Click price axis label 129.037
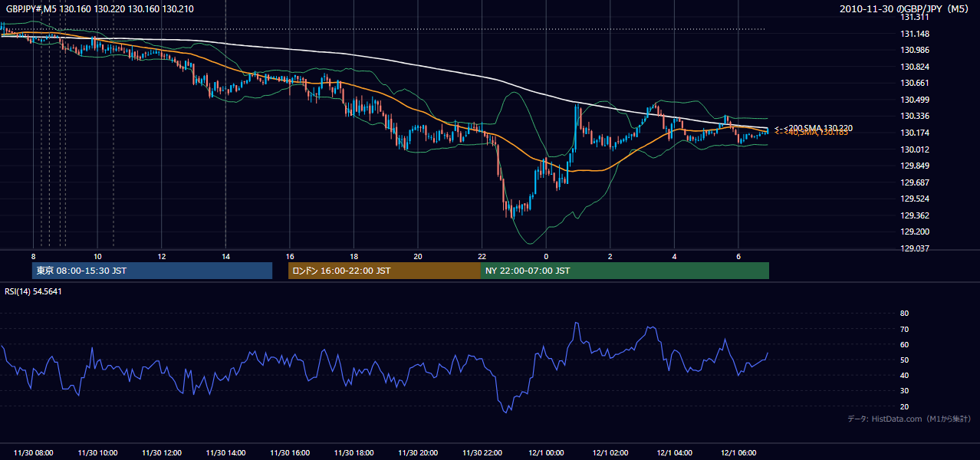The image size is (980, 460). click(x=916, y=248)
